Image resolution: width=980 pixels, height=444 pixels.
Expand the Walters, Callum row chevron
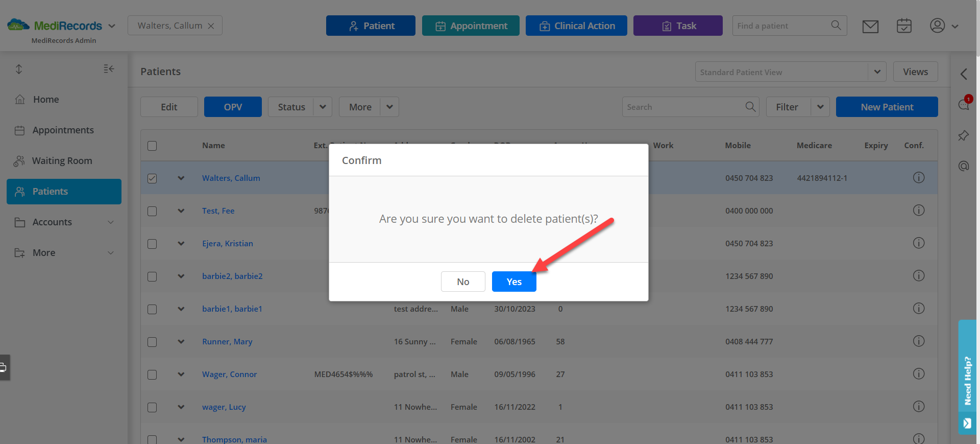pos(181,178)
